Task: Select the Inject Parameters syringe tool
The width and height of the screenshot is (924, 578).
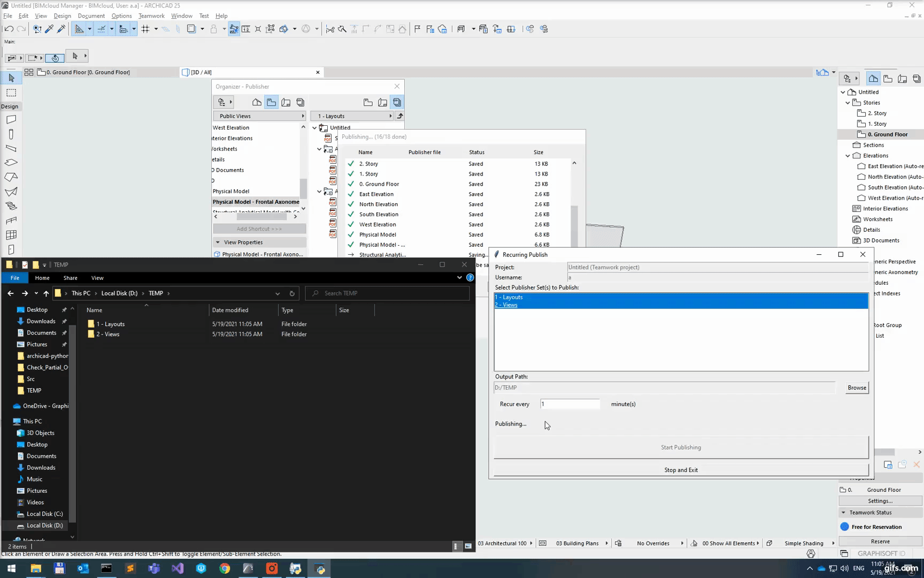Action: [61, 29]
